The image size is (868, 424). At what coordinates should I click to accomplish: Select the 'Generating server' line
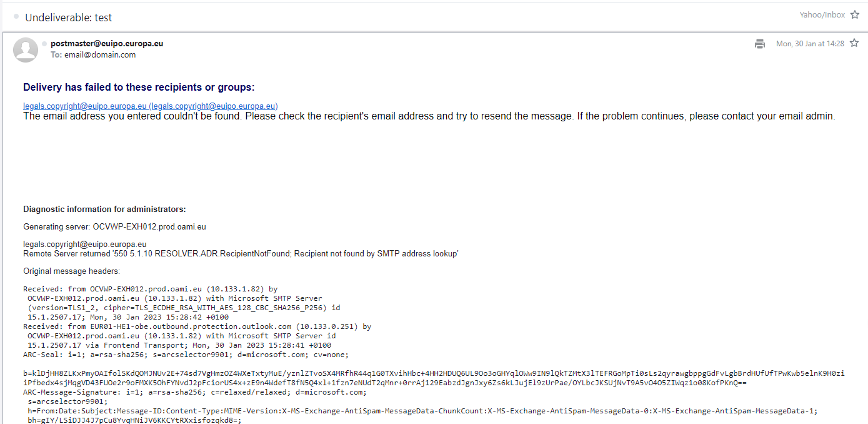114,227
